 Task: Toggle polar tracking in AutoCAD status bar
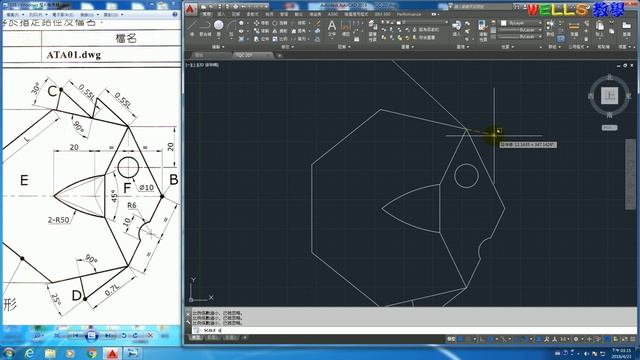click(491, 339)
